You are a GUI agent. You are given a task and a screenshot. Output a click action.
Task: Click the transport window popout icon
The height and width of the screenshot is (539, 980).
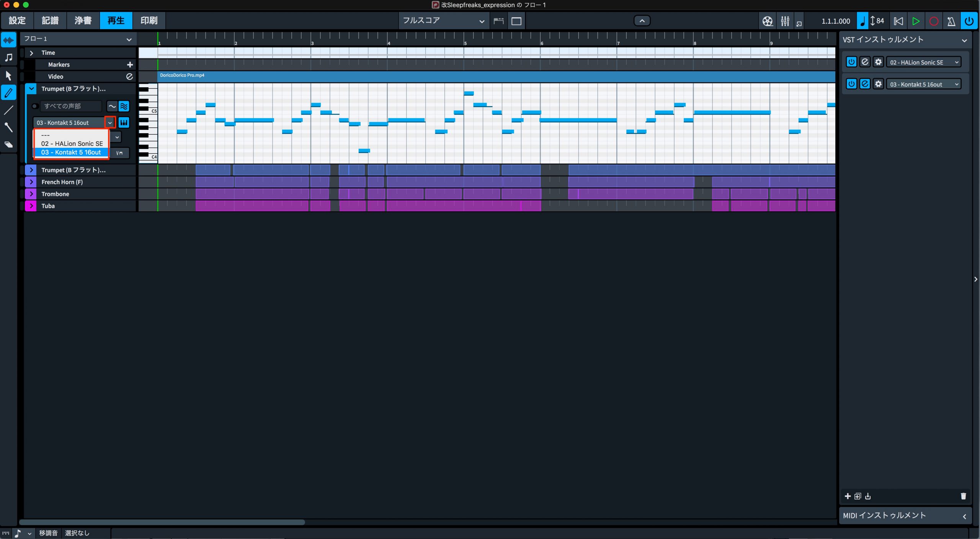799,23
